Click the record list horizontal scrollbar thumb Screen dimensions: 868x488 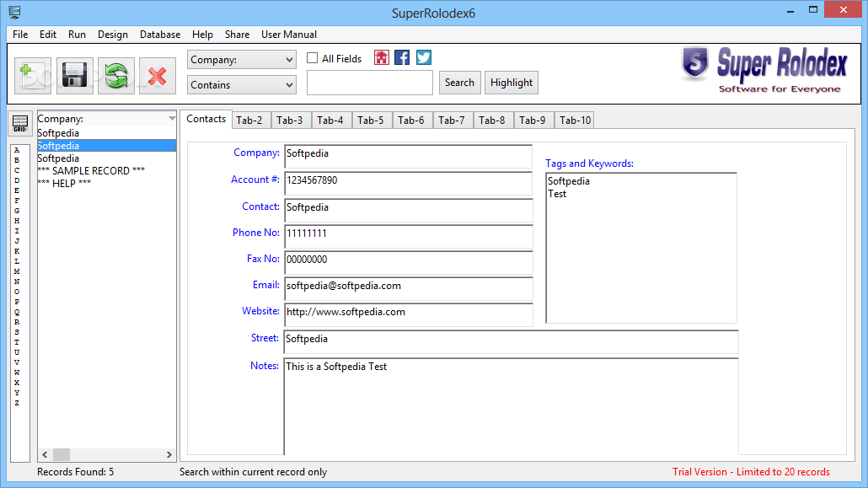pyautogui.click(x=62, y=455)
